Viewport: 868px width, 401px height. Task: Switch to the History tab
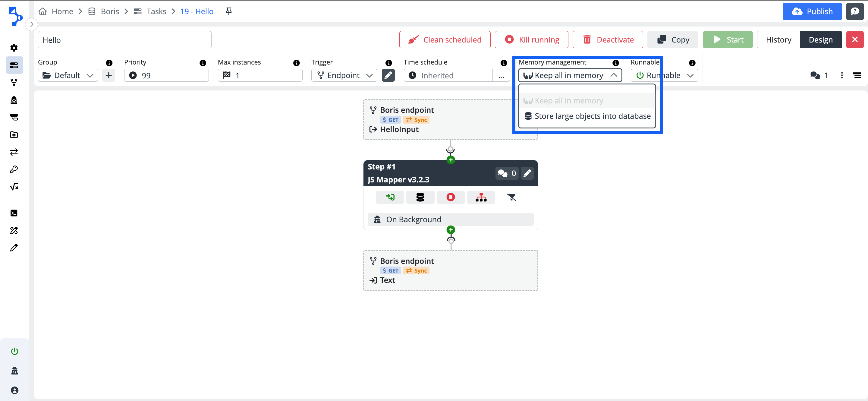(x=778, y=40)
